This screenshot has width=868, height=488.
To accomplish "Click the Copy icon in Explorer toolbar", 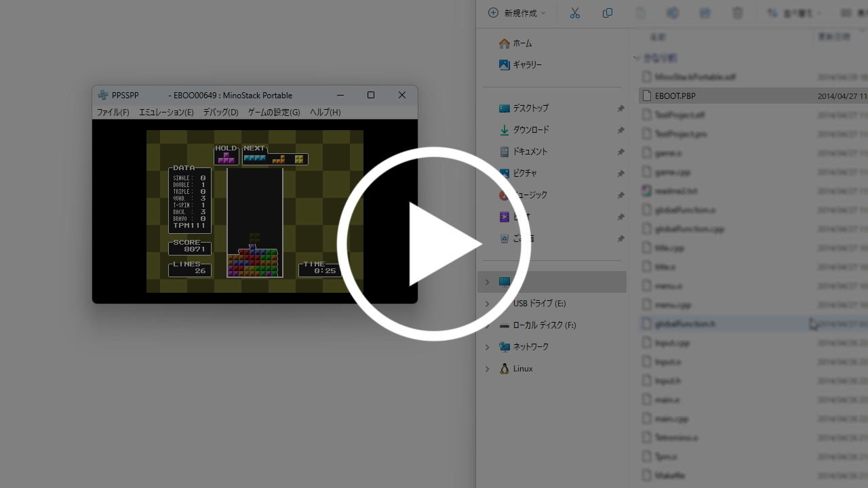I will point(608,13).
